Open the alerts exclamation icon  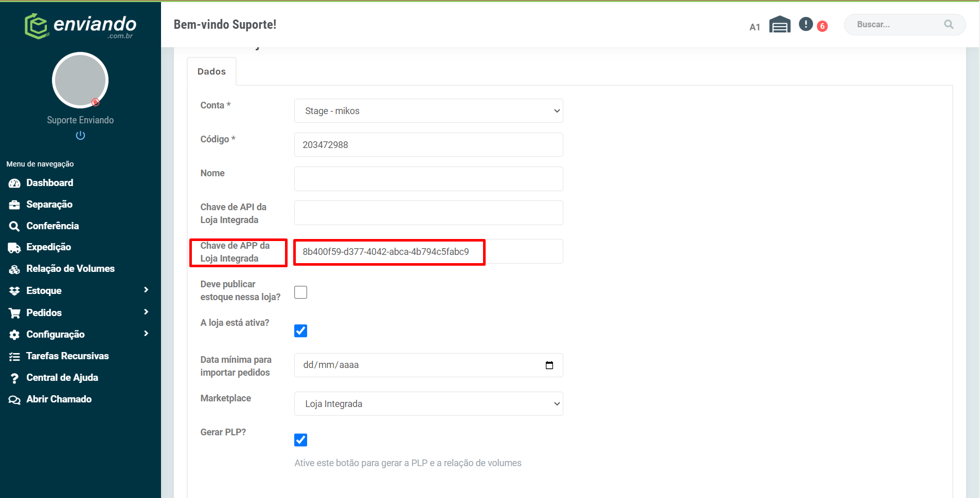[x=806, y=24]
